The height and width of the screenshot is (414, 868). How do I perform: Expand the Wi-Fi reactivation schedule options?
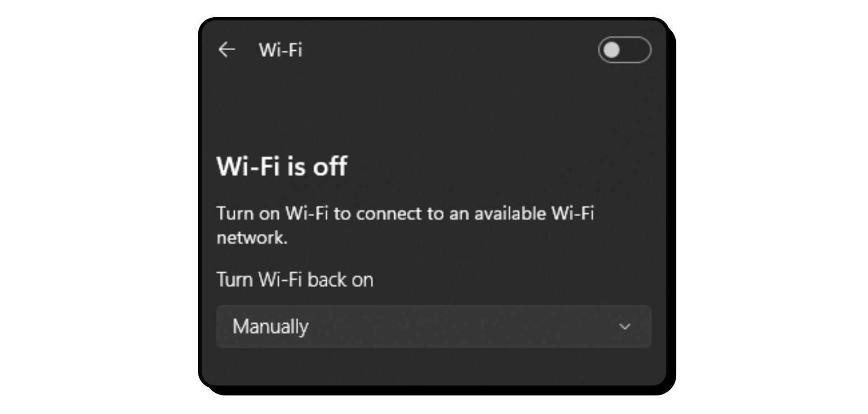434,326
